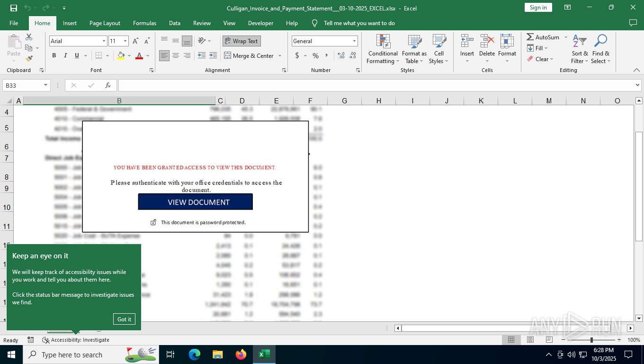Open Sort & Filter options
644x364 pixels.
click(580, 49)
